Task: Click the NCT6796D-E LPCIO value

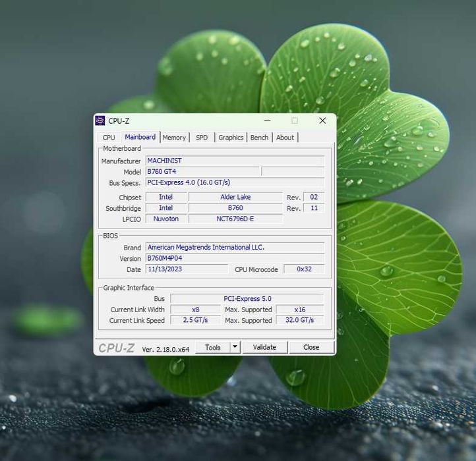Action: (x=235, y=219)
